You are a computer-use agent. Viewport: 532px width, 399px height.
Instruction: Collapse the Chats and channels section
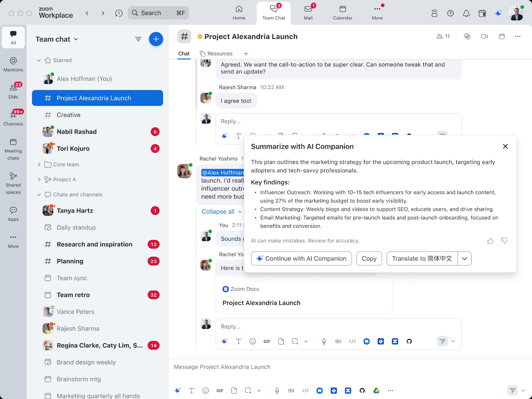click(x=39, y=195)
